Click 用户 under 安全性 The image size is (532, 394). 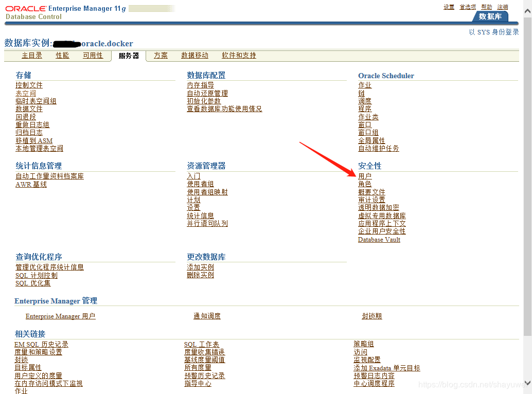click(x=365, y=176)
